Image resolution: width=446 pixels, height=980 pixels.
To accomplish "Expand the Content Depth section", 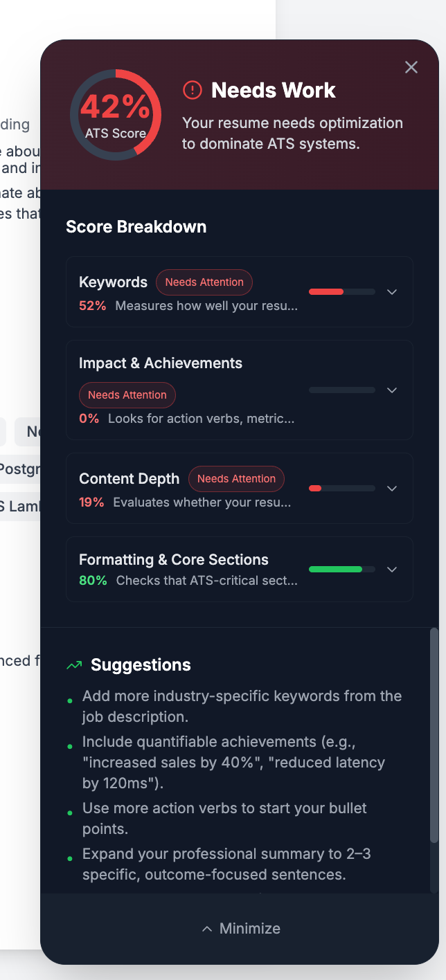I will coord(392,488).
